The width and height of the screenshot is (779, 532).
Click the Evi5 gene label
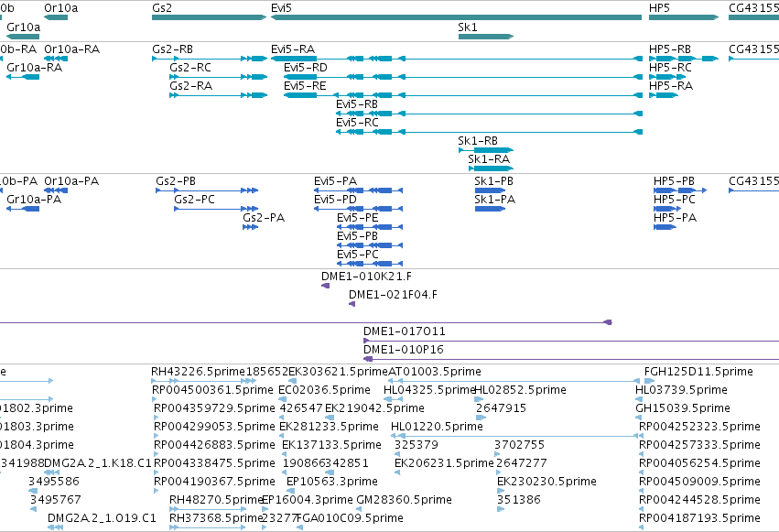tap(281, 8)
